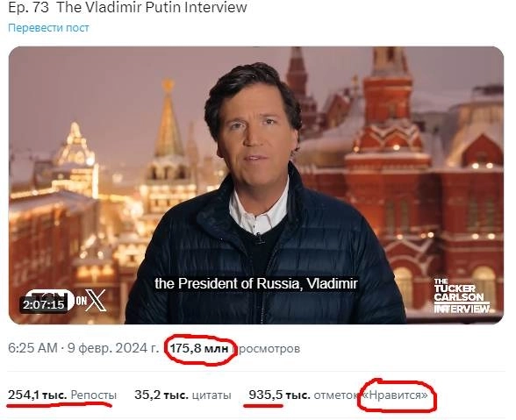Viewport: 516px width, 420px height.
Task: Click the 'The Vladimir Putin Interview' title text
Action: click(152, 7)
